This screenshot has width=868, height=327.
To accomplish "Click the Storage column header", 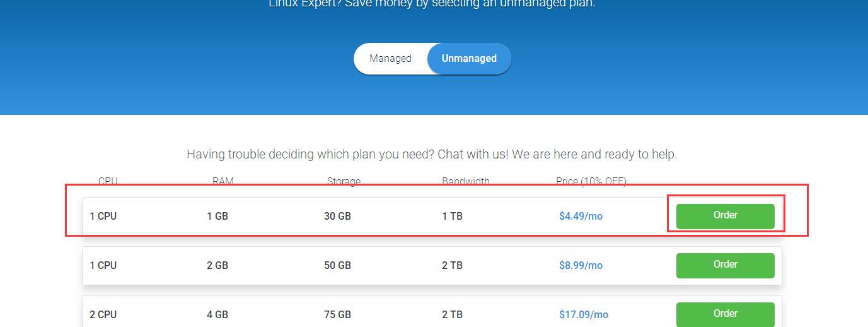I will pos(344,182).
